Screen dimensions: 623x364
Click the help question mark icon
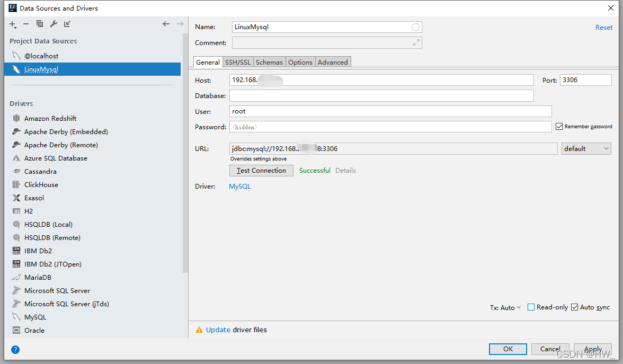(15, 350)
